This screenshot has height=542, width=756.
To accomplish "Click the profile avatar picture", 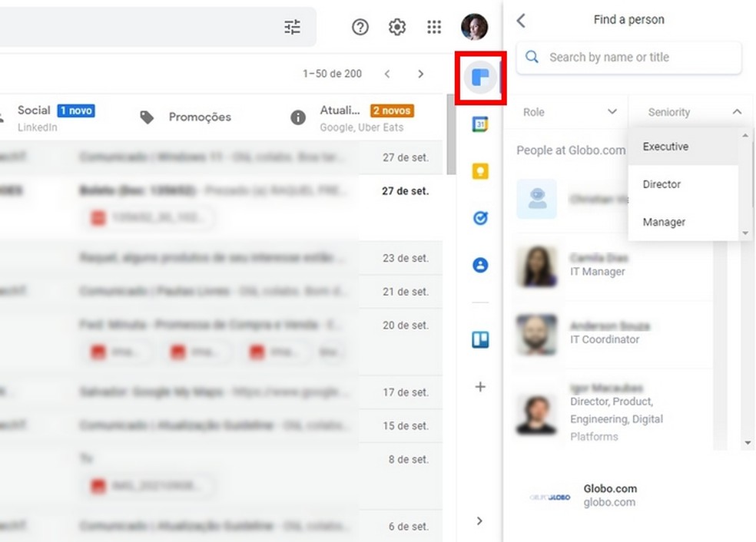I will coord(474,27).
